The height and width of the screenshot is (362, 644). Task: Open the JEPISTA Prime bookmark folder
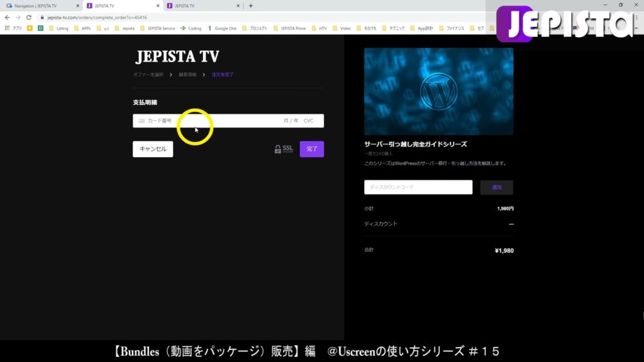coord(289,28)
